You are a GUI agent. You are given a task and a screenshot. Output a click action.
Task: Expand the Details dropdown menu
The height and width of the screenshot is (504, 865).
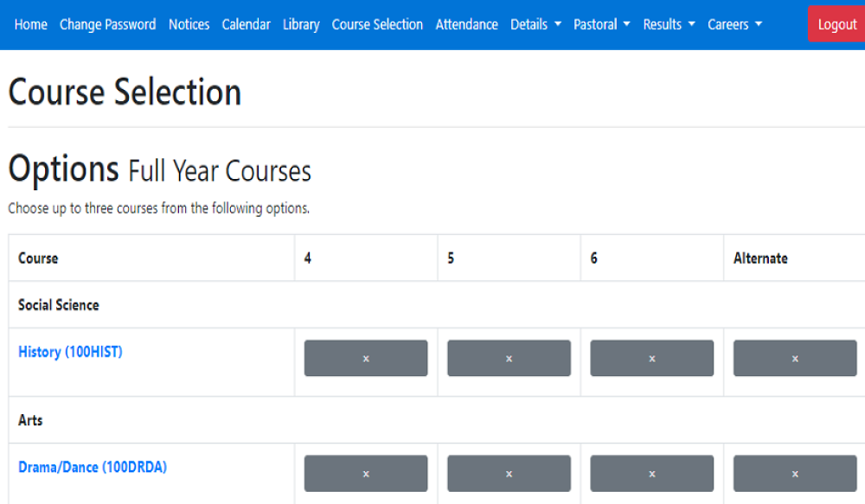pos(535,24)
